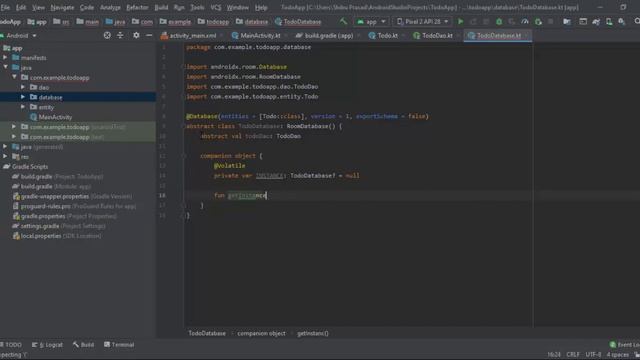Open the Event Log
Viewport: 640px width, 360px height.
click(x=624, y=344)
